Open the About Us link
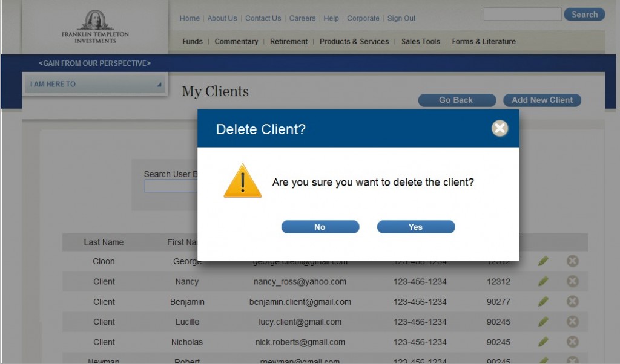 (x=222, y=18)
